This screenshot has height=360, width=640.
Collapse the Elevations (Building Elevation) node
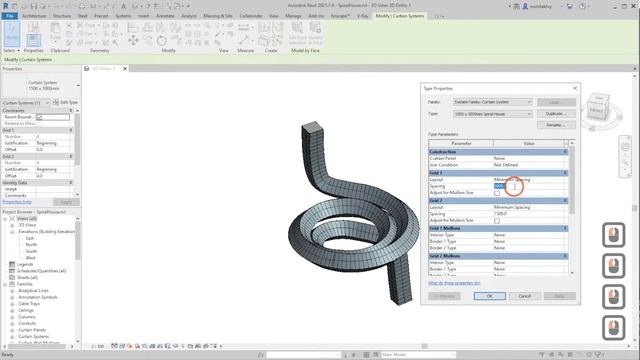coord(12,232)
